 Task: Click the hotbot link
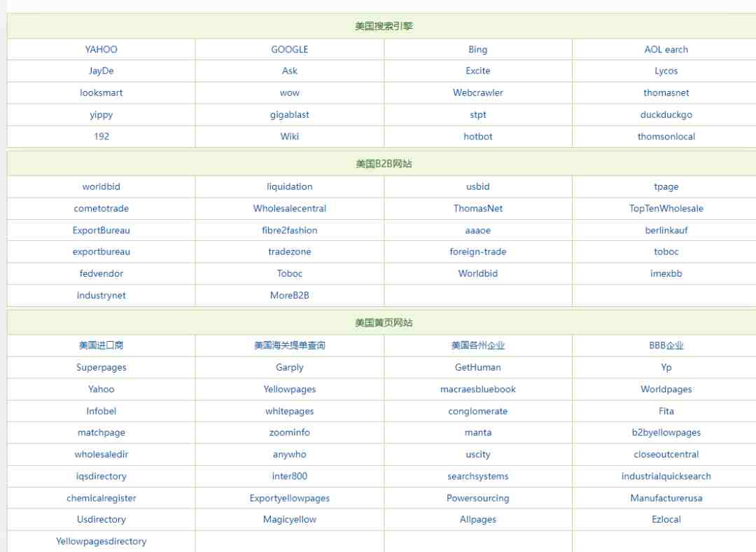point(478,137)
